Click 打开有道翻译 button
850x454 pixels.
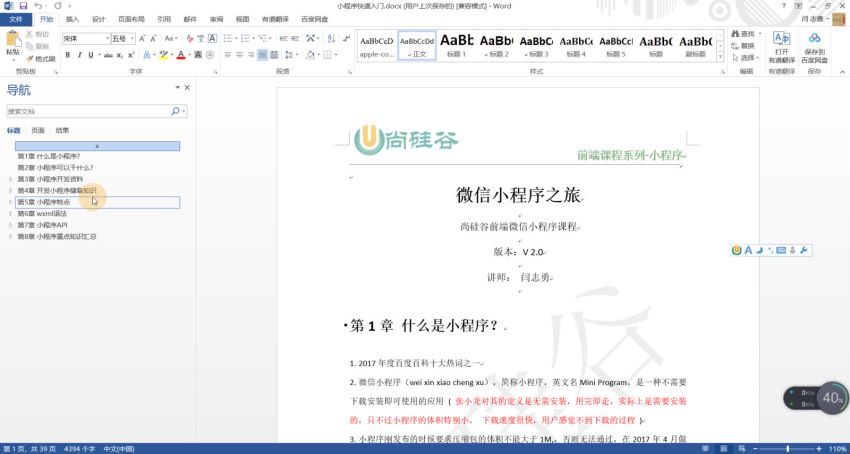coord(781,47)
